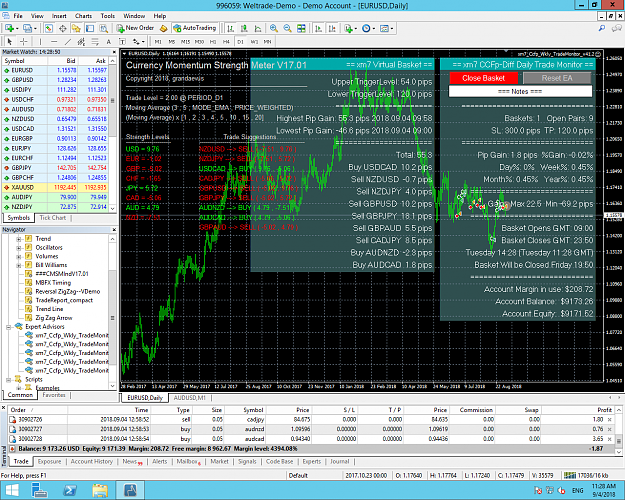Screen dimensions: 625x500
Task: Expand the Volumes folder
Action: click(19, 256)
